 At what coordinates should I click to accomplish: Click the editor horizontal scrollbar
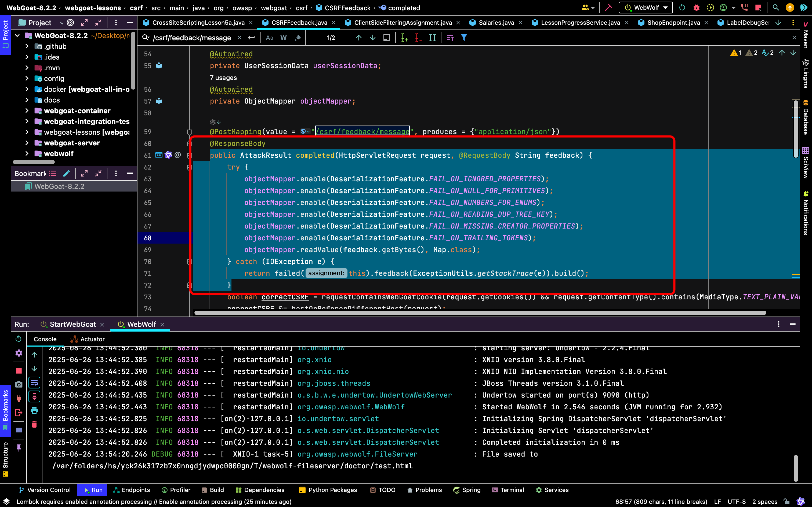(480, 313)
